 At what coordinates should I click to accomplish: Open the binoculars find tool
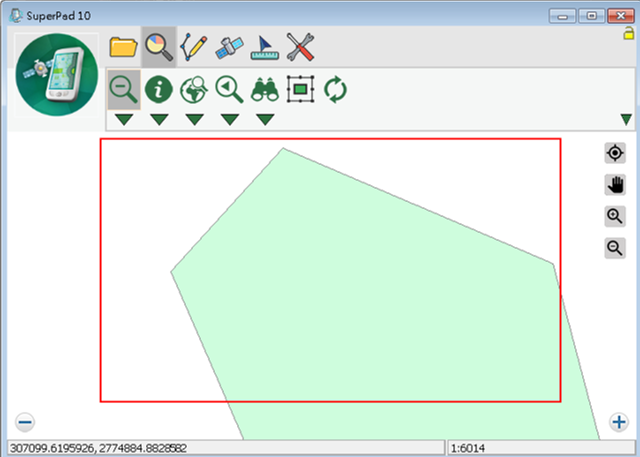(x=265, y=90)
